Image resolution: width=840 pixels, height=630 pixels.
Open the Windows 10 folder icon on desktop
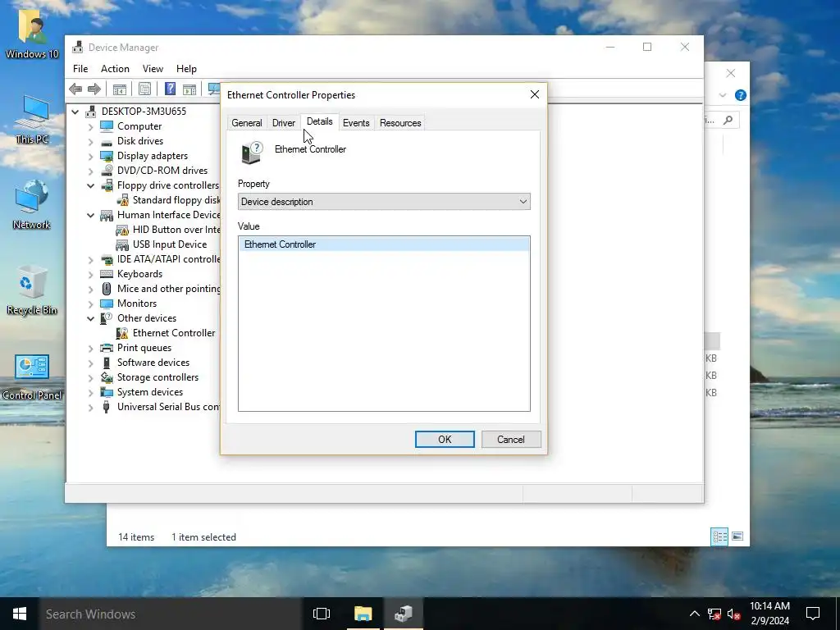[x=32, y=33]
